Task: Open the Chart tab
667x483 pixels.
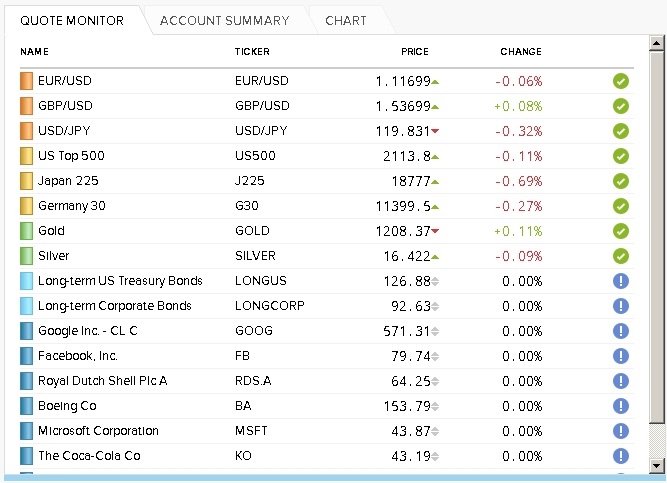Action: click(x=346, y=20)
